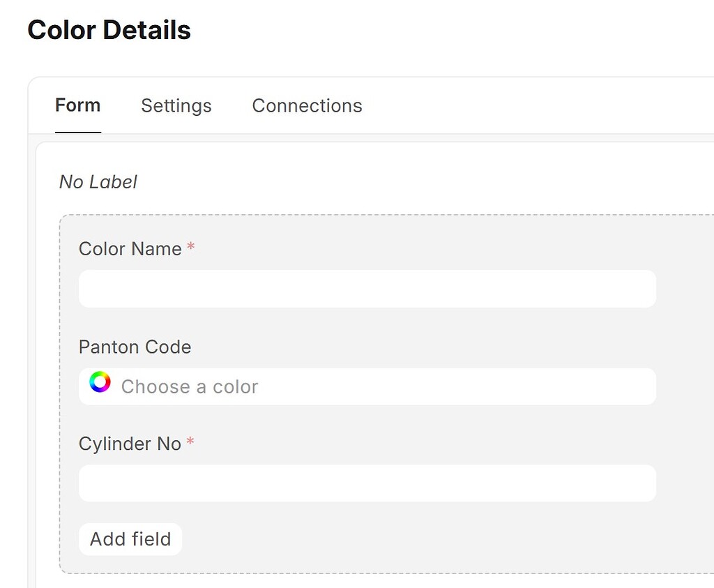Click the color wheel icon in Panton Code

(x=100, y=382)
